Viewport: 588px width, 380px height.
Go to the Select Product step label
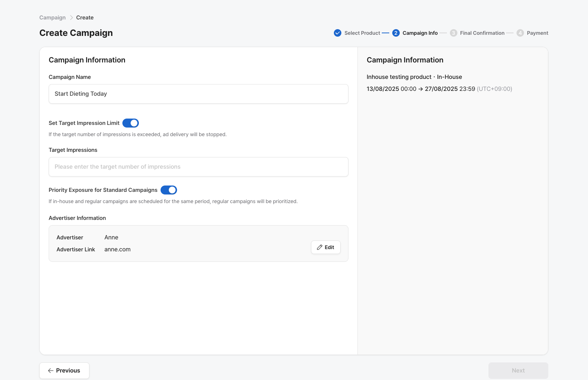pos(362,33)
